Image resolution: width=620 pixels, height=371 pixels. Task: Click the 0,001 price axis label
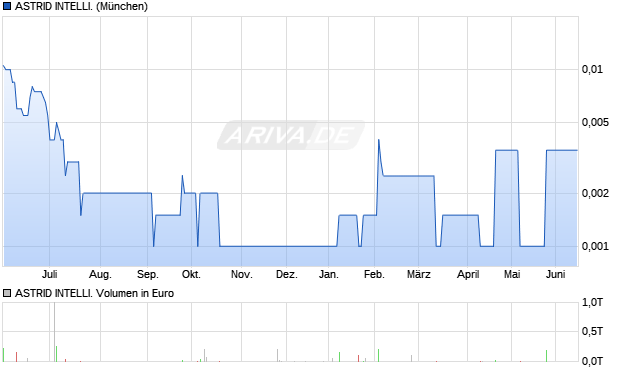[595, 246]
